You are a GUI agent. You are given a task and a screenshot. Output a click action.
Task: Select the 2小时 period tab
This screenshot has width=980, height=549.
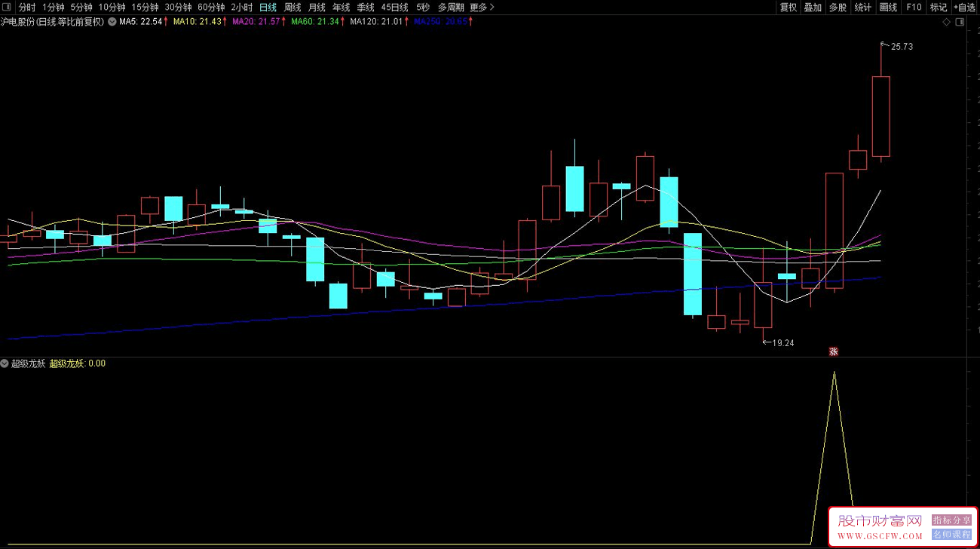click(x=242, y=7)
